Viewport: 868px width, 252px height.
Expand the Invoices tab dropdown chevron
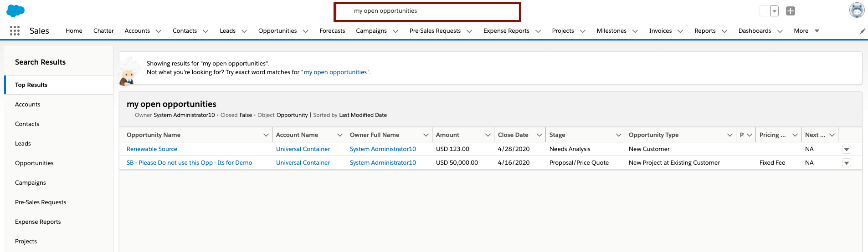680,31
